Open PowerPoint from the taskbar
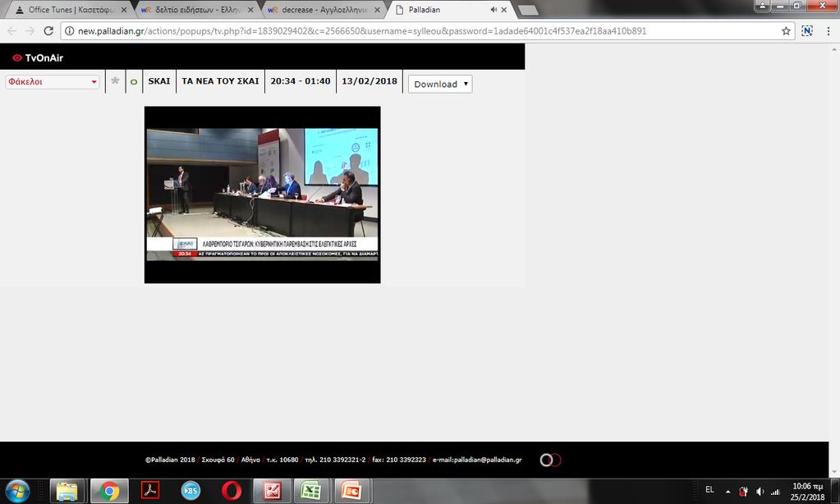The height and width of the screenshot is (504, 840). [351, 491]
